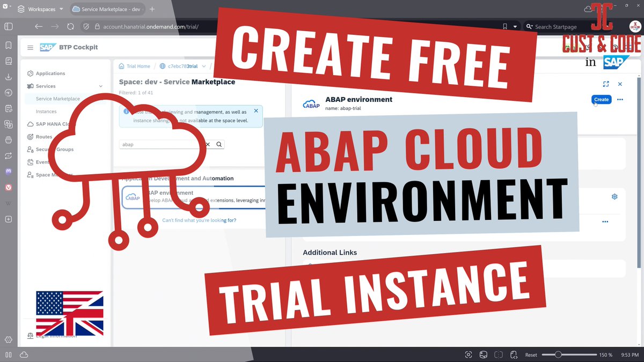Toggle panel visibility in the status bar

[8, 355]
